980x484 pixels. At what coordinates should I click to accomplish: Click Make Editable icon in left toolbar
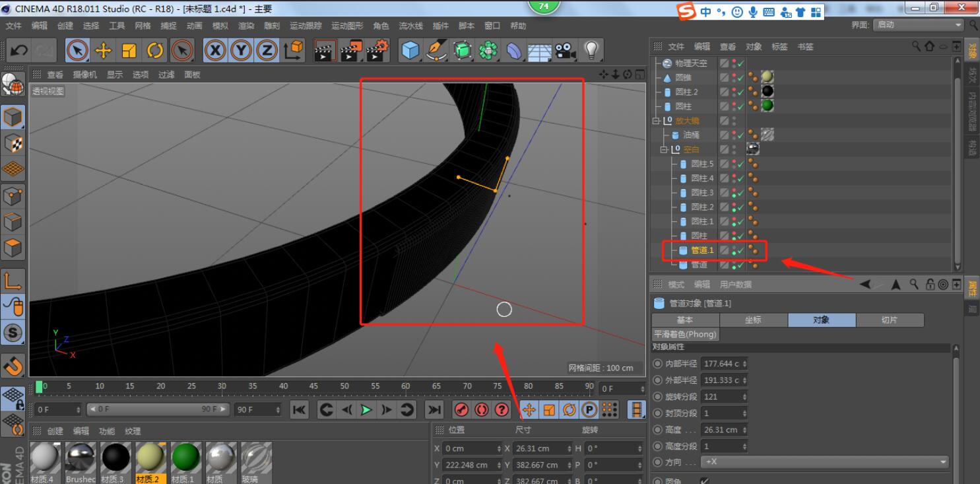point(13,84)
